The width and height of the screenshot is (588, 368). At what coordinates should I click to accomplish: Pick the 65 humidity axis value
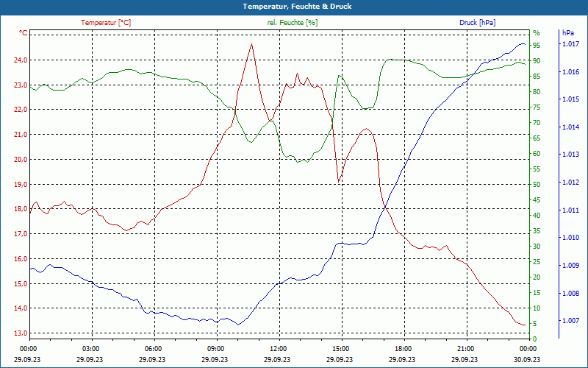pos(537,138)
